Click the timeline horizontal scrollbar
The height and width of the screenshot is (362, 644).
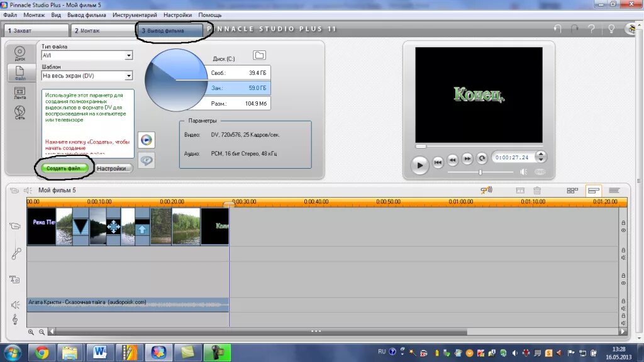261,332
